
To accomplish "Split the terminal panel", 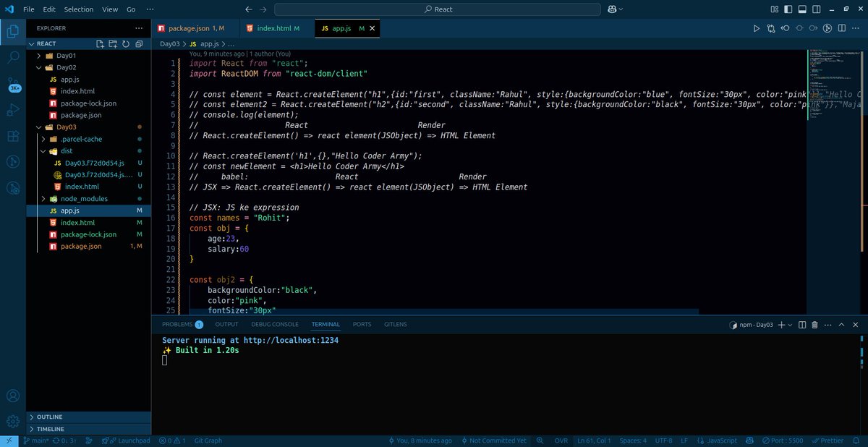I will 801,325.
